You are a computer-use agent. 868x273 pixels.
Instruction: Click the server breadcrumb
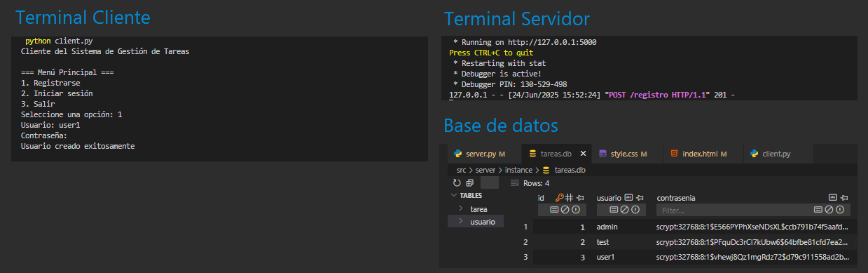pyautogui.click(x=486, y=170)
